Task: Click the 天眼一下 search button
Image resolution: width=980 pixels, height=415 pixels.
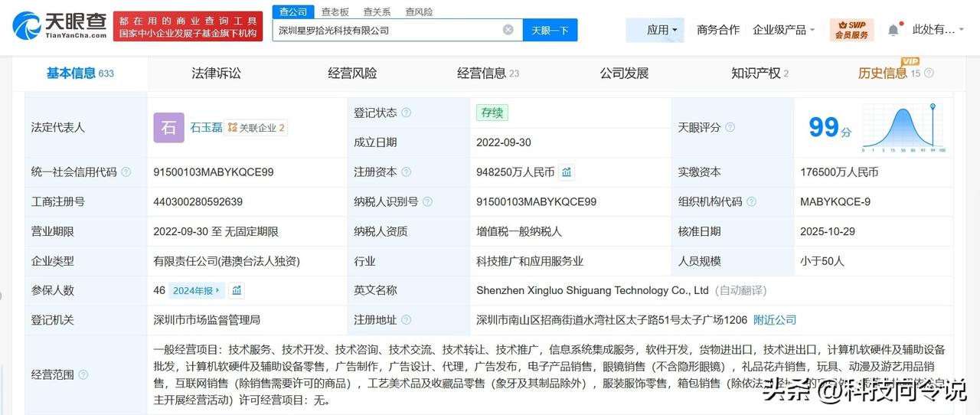Action: coord(550,30)
